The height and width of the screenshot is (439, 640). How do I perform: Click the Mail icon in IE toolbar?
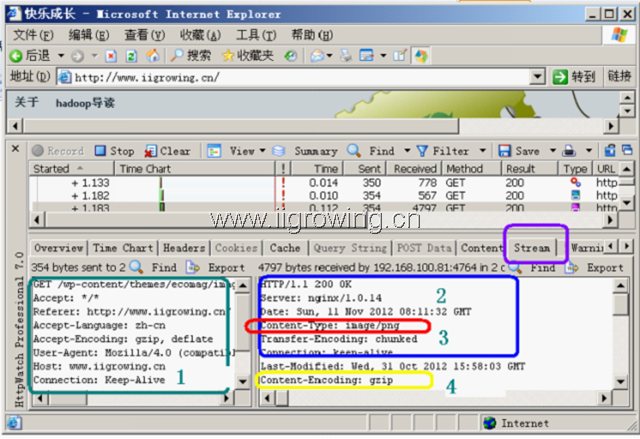(x=317, y=56)
